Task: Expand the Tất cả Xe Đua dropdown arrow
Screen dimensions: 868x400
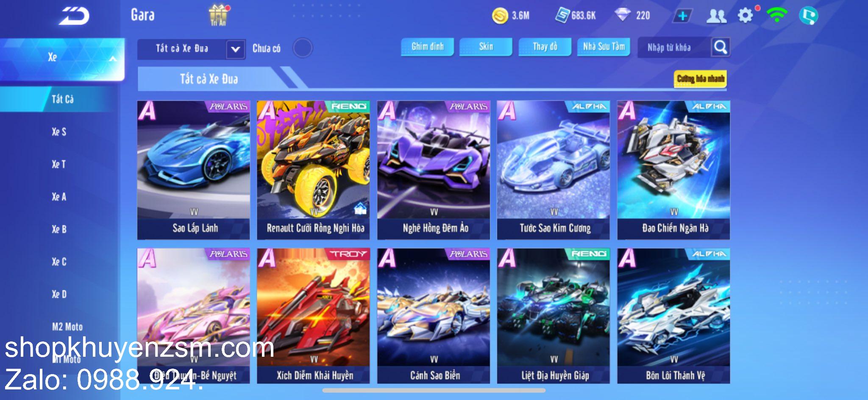Action: click(x=235, y=49)
